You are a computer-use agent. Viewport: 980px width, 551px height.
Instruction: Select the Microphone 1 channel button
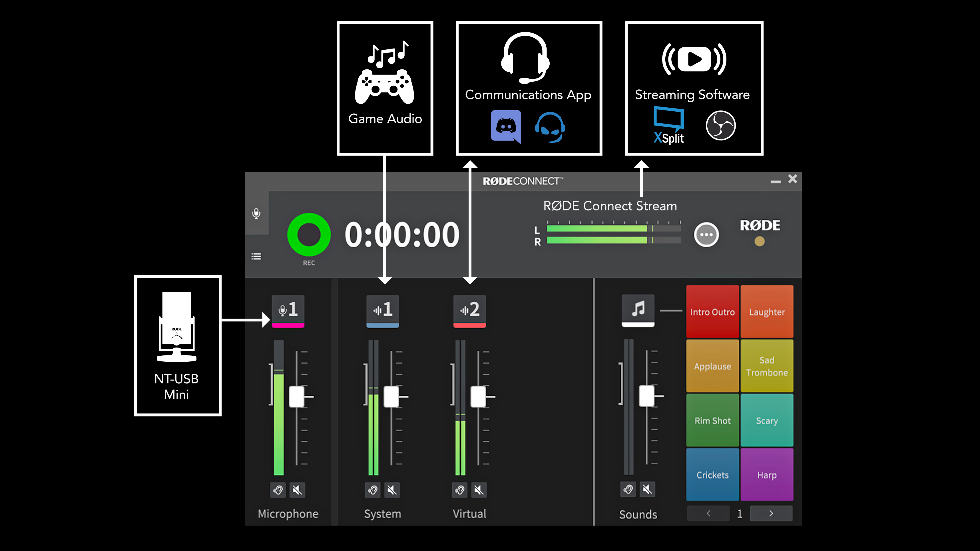[x=288, y=311]
